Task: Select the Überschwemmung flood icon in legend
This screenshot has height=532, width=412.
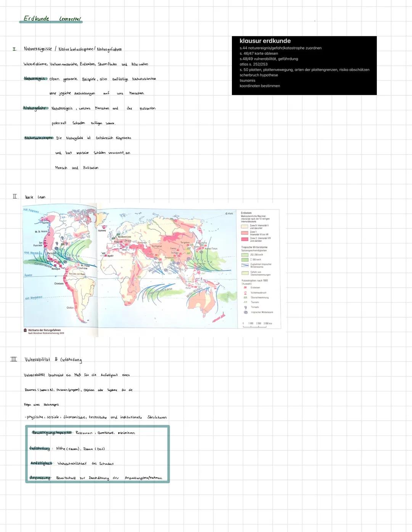Action: pos(245,297)
